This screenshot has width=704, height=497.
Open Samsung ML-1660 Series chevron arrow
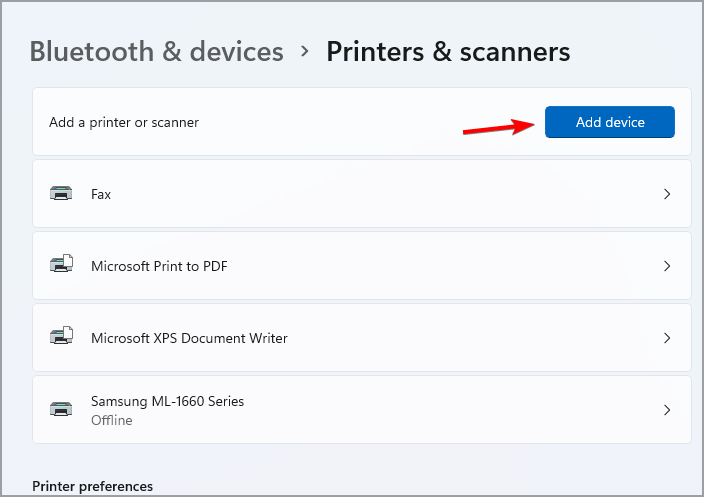pyautogui.click(x=667, y=410)
